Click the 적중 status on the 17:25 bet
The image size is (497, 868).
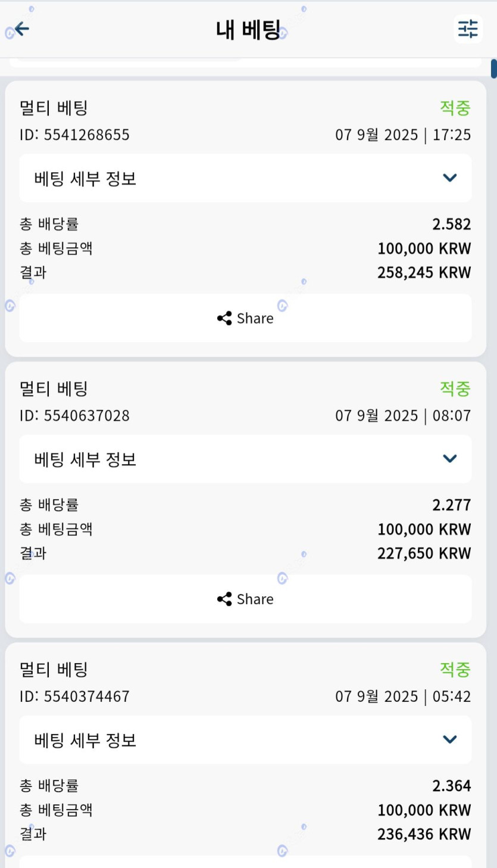tap(455, 108)
